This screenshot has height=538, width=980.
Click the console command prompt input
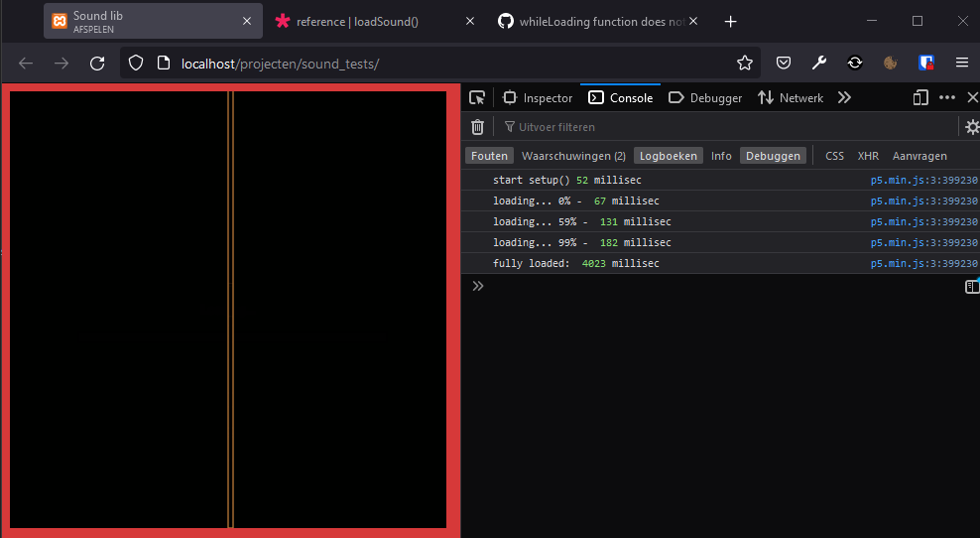tap(725, 287)
